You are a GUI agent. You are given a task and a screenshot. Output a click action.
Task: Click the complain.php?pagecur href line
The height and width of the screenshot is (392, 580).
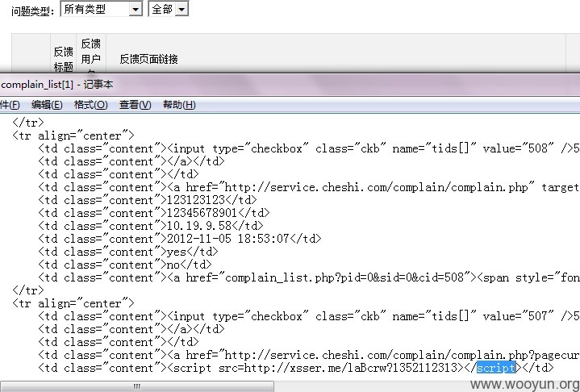point(309,355)
